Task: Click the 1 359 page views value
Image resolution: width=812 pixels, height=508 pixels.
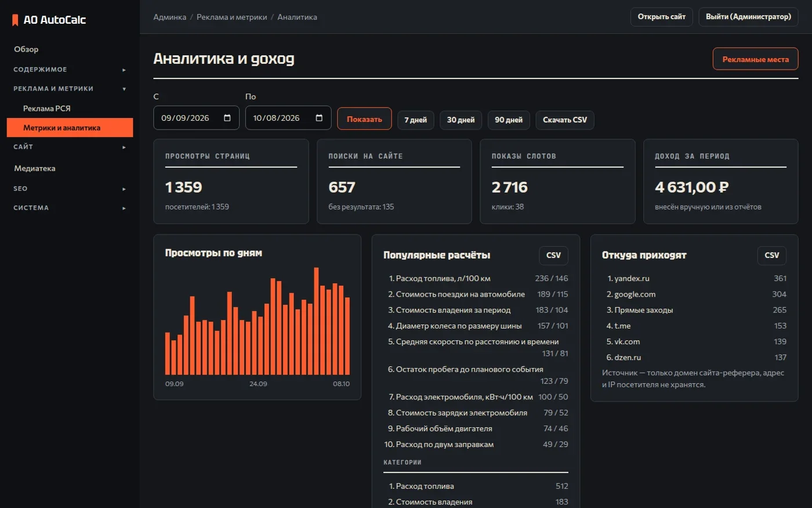Action: pyautogui.click(x=184, y=188)
